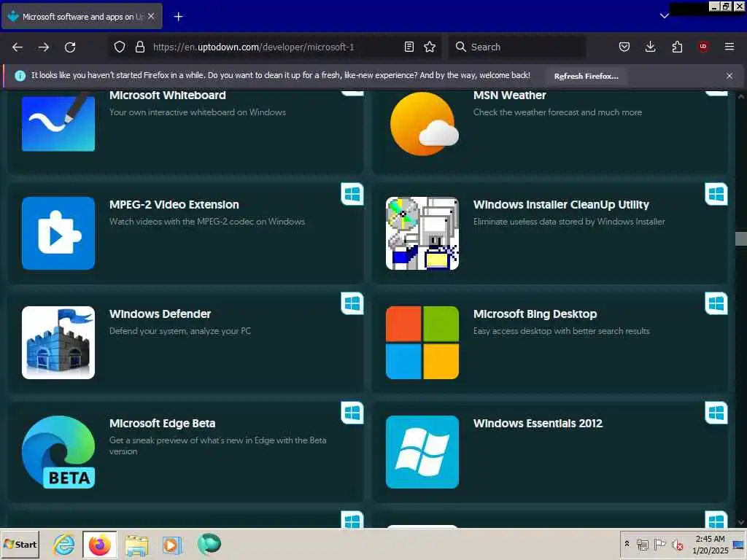Viewport: 747px width, 560px height.
Task: Toggle reader view icon
Action: pos(409,47)
